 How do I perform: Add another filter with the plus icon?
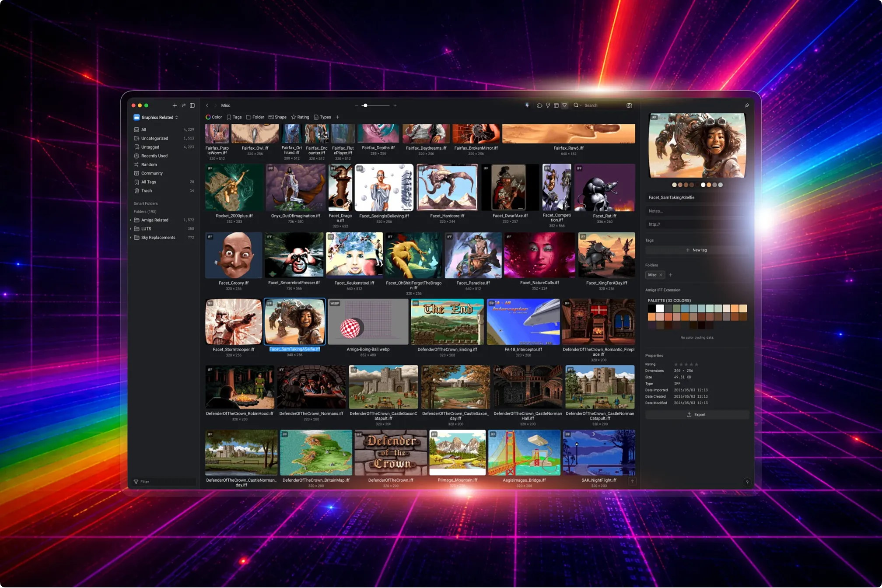click(x=337, y=117)
